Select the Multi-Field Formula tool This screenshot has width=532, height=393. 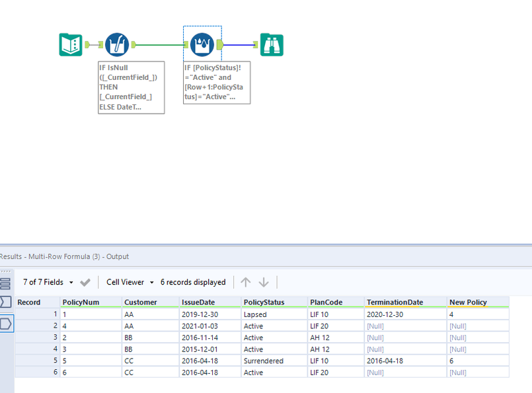pos(116,45)
